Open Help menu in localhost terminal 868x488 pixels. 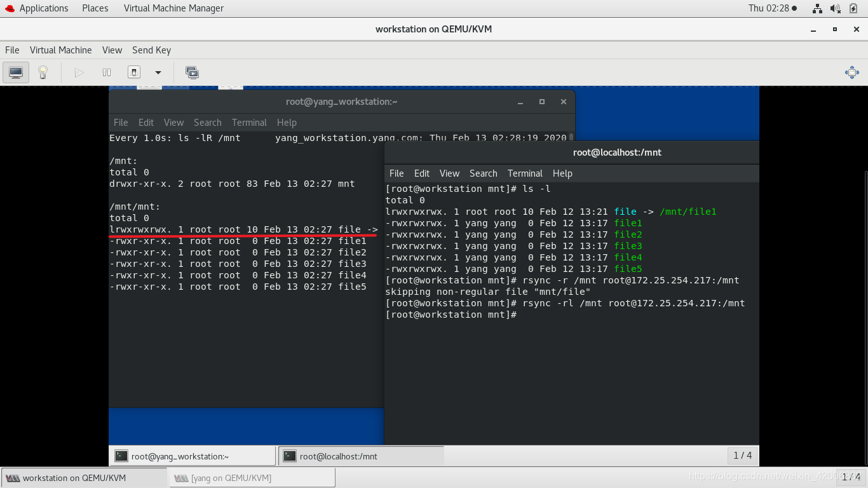tap(562, 173)
